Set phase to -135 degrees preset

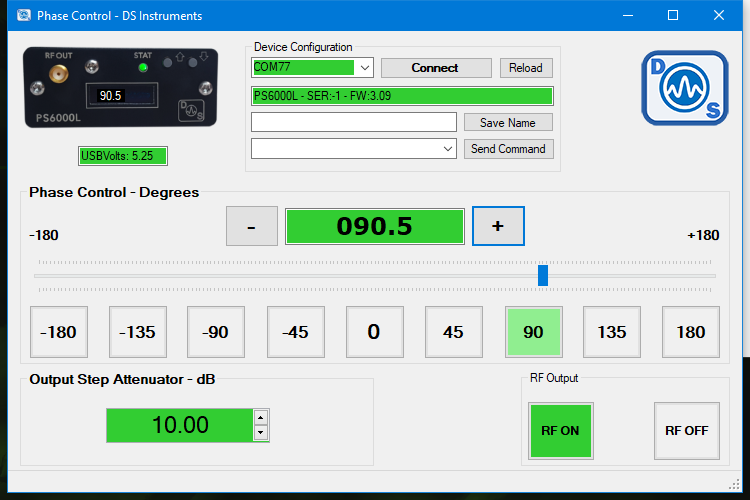(x=138, y=332)
